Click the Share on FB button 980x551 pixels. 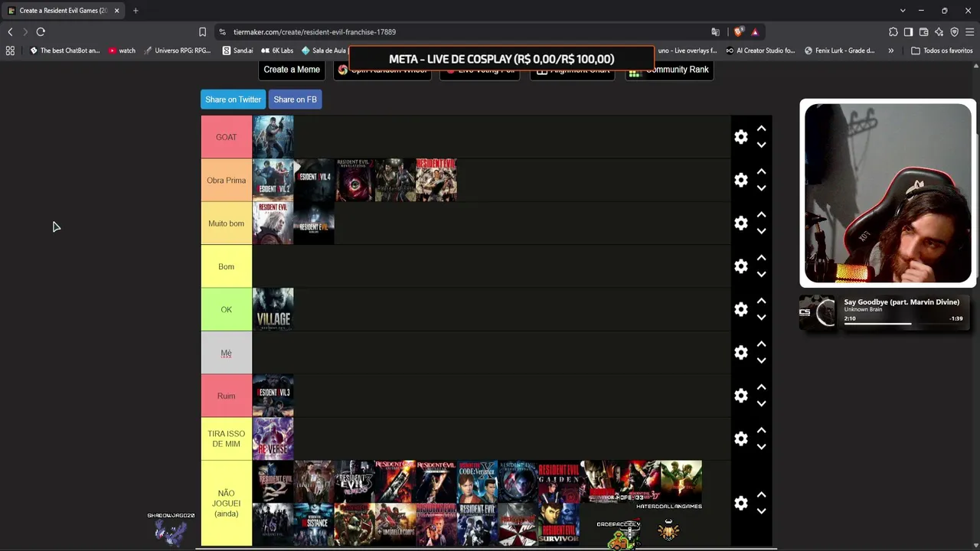click(295, 99)
